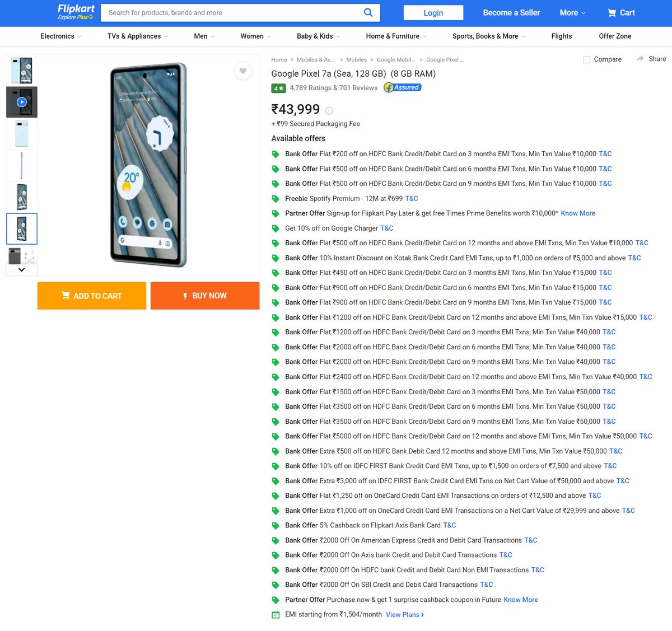Click the EMI calendar icon
This screenshot has width=672, height=631.
pos(276,615)
